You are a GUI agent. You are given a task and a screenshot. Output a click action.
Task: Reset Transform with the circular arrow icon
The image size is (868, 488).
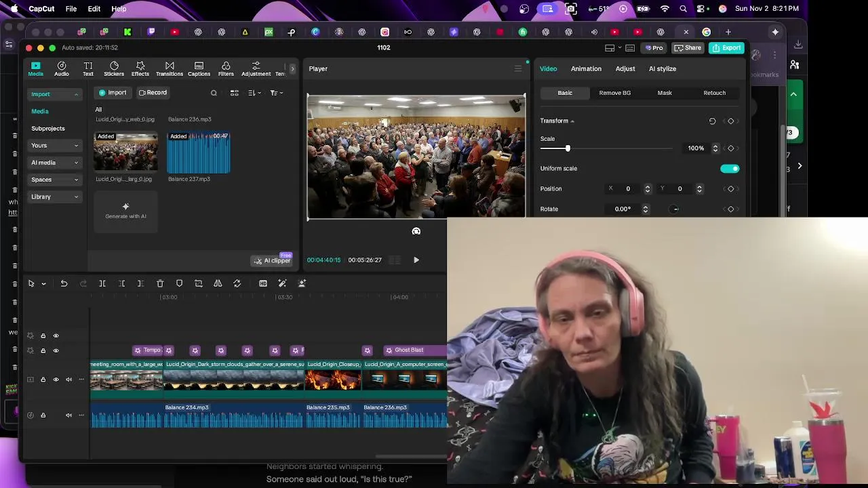point(712,121)
